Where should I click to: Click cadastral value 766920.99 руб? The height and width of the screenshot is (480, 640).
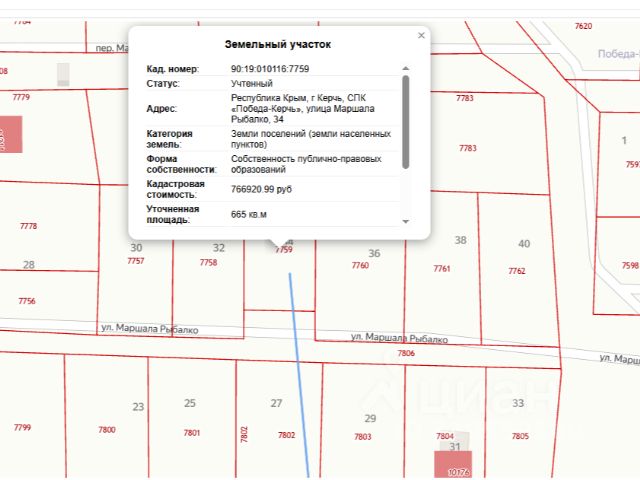(x=261, y=189)
